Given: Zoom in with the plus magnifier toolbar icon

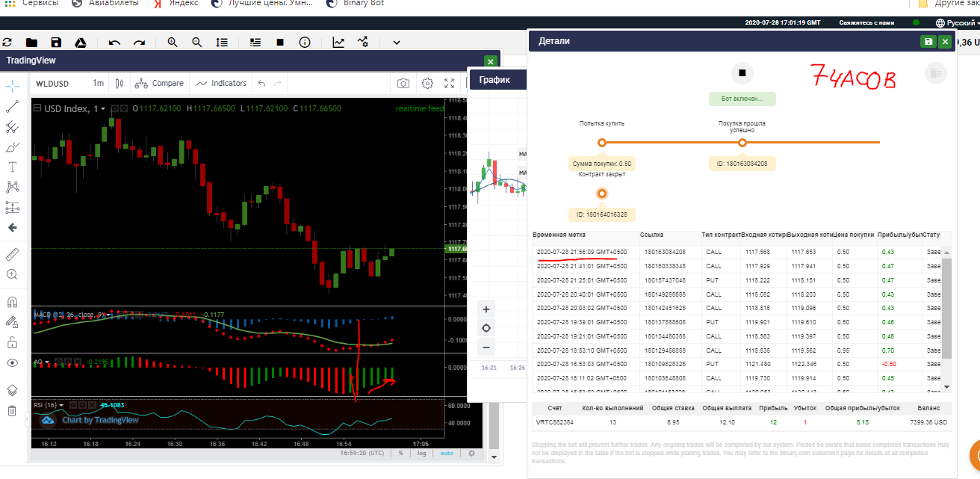Looking at the screenshot, I should point(173,43).
